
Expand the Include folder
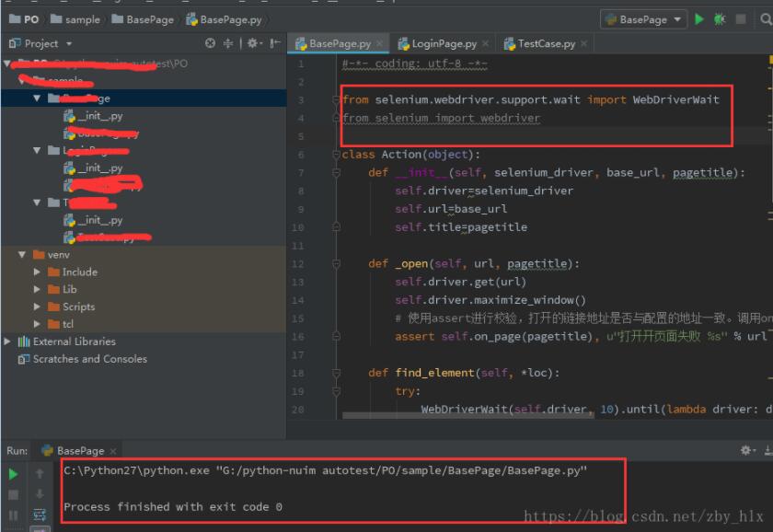pyautogui.click(x=37, y=272)
